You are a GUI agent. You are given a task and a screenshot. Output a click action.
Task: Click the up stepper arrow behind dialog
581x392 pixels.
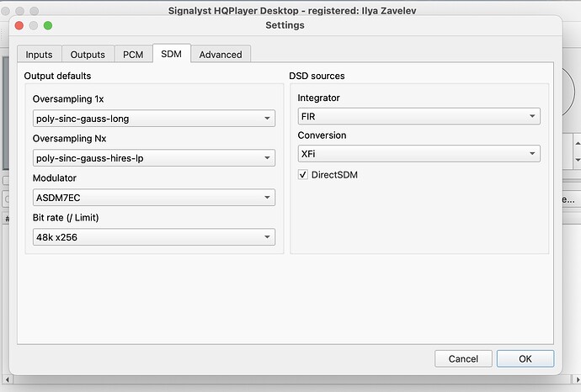[578, 143]
